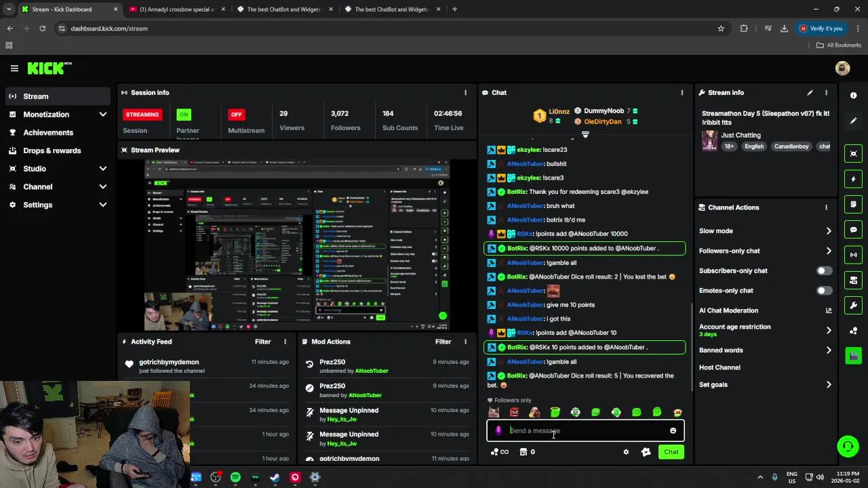Click the stream preview thumbnail
Image resolution: width=868 pixels, height=488 pixels.
[296, 245]
